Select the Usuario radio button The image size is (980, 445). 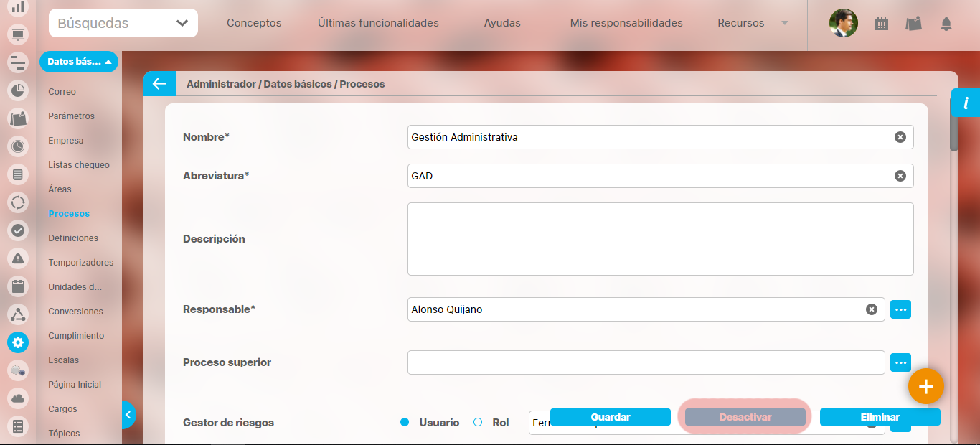click(x=405, y=422)
